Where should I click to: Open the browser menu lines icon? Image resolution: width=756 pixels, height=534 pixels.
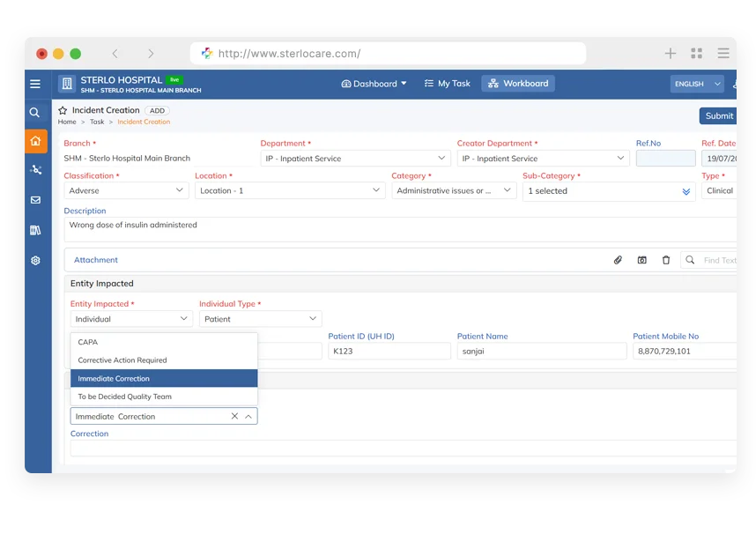[x=723, y=53]
